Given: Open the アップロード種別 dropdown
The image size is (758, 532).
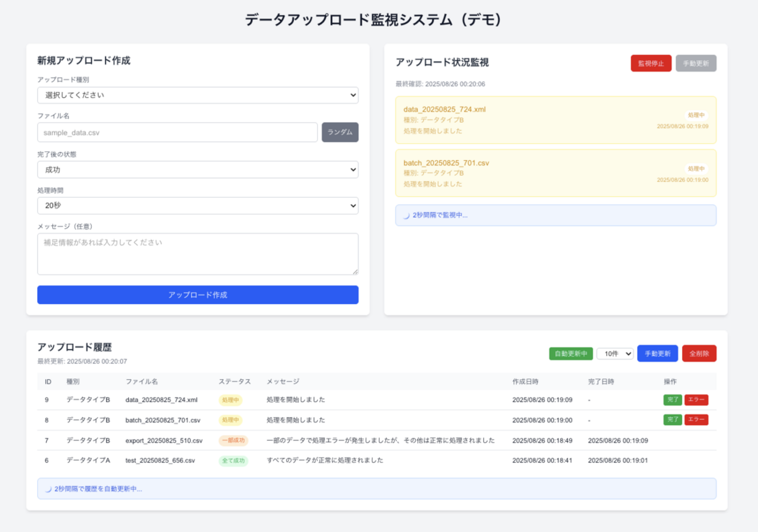Looking at the screenshot, I should point(198,95).
